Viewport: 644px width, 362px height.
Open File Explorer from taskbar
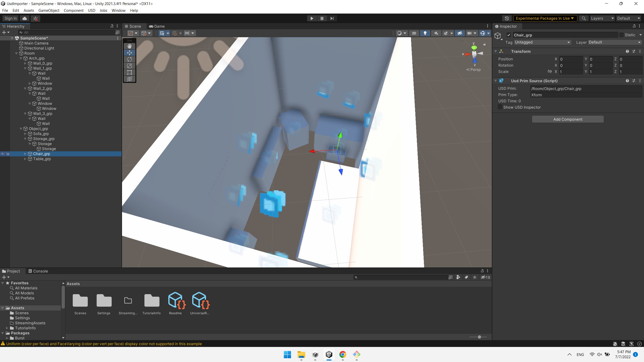[301, 354]
